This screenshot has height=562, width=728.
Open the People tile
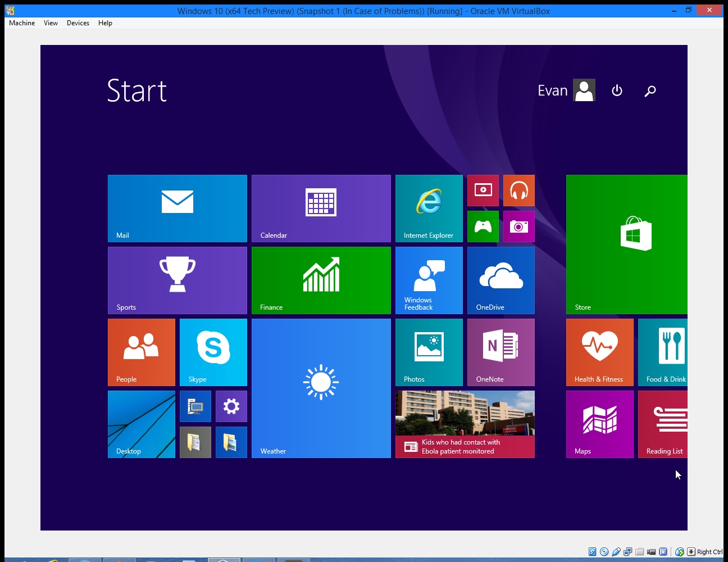coord(142,352)
